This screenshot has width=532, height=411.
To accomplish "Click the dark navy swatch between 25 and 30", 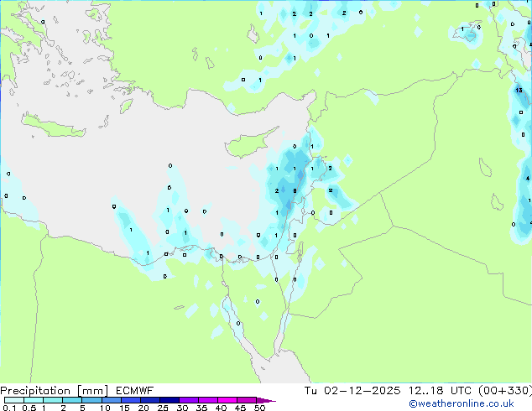I will (169, 400).
